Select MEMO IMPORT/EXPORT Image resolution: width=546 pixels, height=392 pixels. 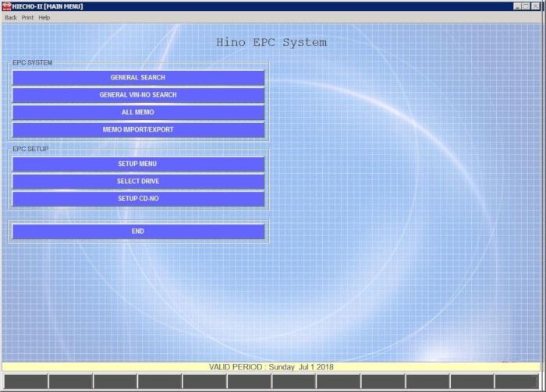pyautogui.click(x=138, y=129)
